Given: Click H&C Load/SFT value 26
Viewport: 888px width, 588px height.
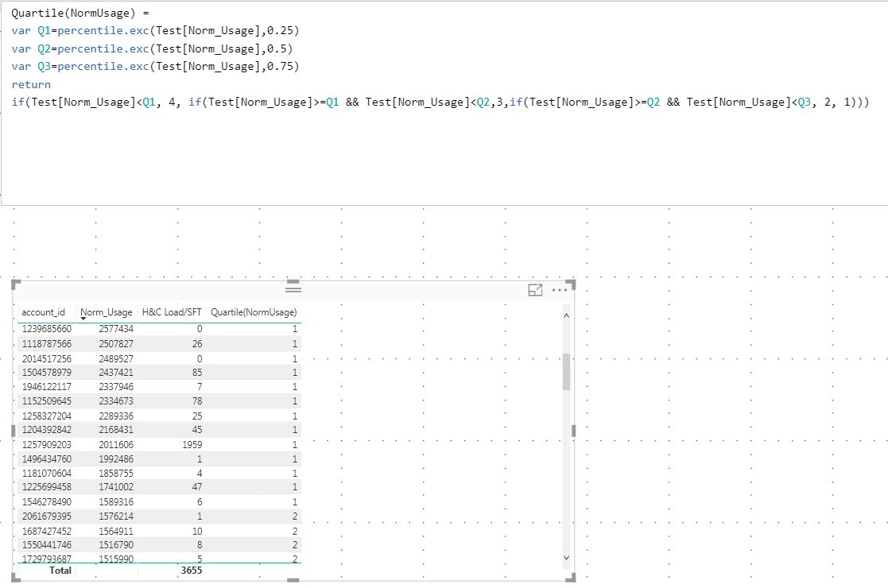Looking at the screenshot, I should coord(197,343).
